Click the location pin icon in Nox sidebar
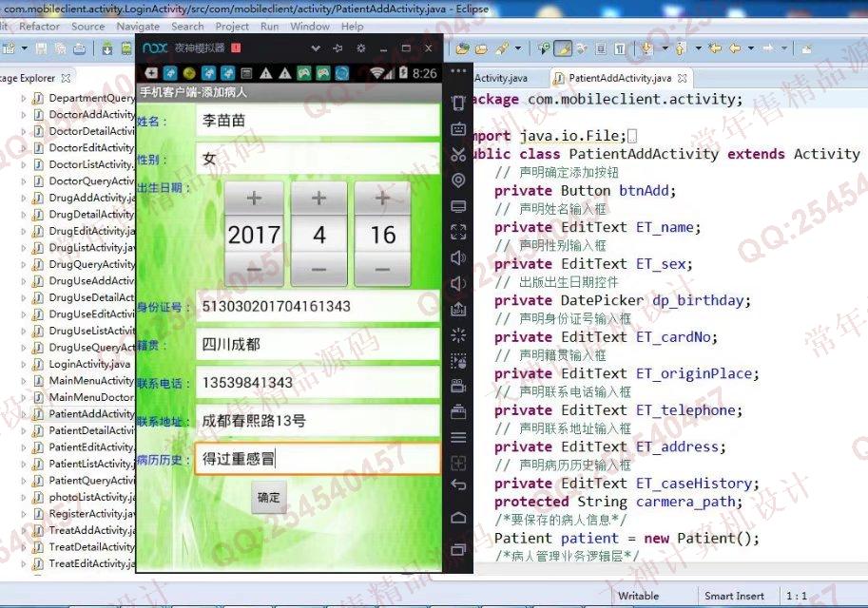The image size is (868, 608). (458, 180)
